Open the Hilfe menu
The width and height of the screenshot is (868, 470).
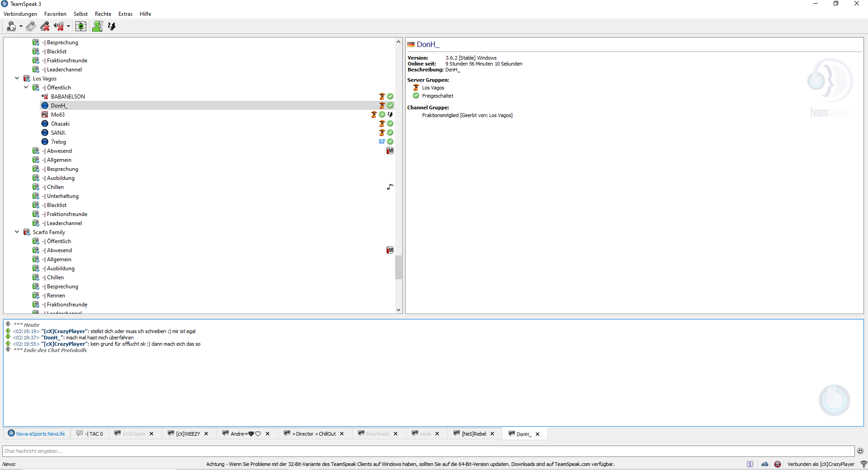click(x=145, y=14)
